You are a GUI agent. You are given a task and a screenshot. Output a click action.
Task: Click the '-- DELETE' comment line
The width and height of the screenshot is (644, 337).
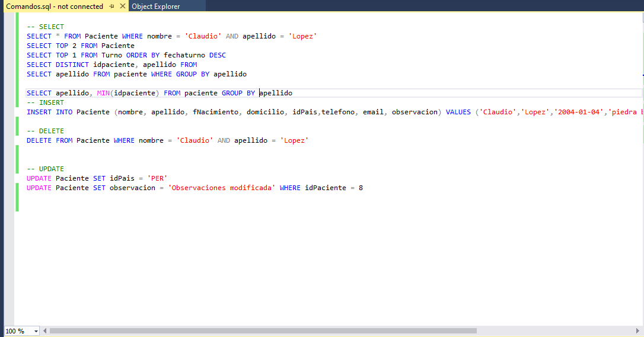46,131
